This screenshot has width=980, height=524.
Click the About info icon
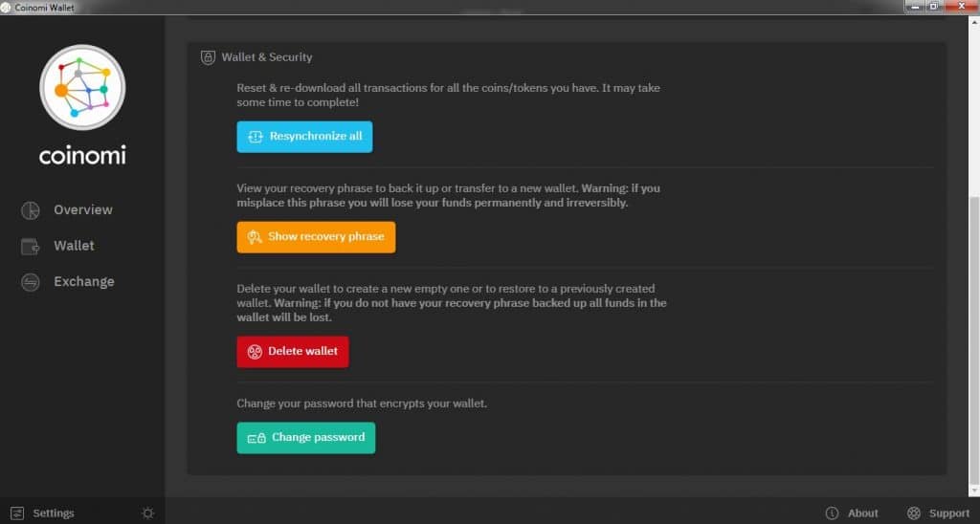coord(832,513)
